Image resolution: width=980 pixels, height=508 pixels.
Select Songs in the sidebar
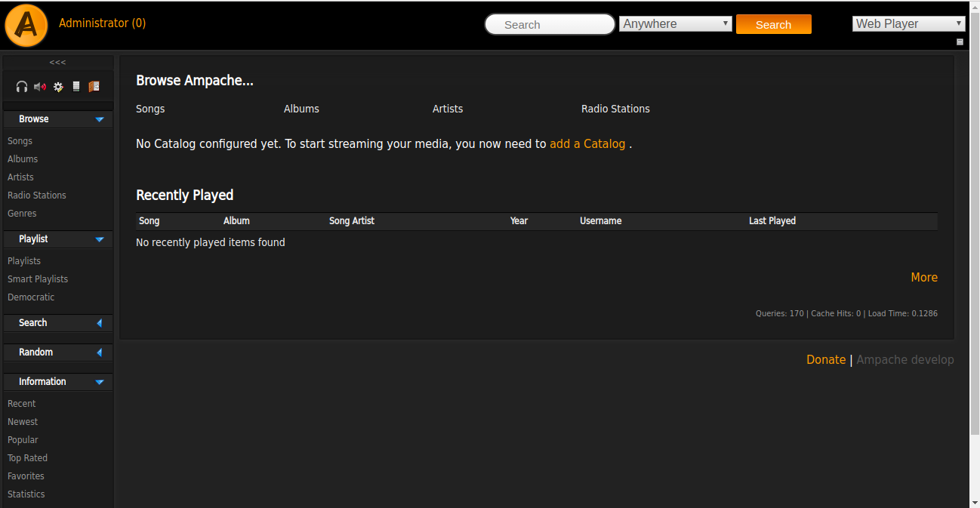(20, 141)
